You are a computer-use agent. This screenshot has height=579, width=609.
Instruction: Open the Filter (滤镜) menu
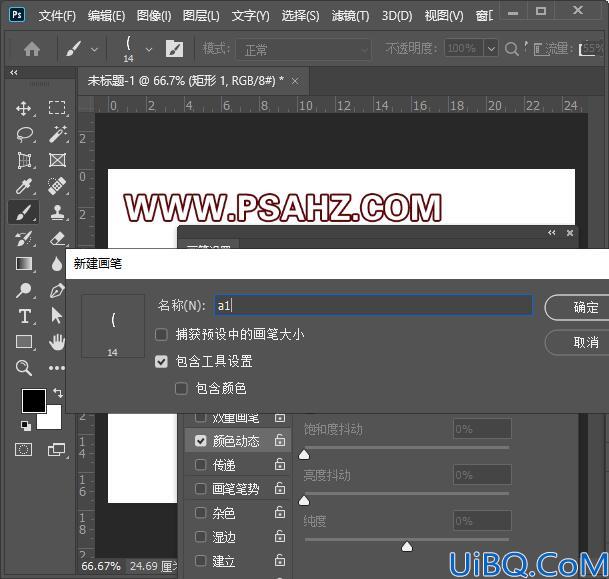click(350, 16)
